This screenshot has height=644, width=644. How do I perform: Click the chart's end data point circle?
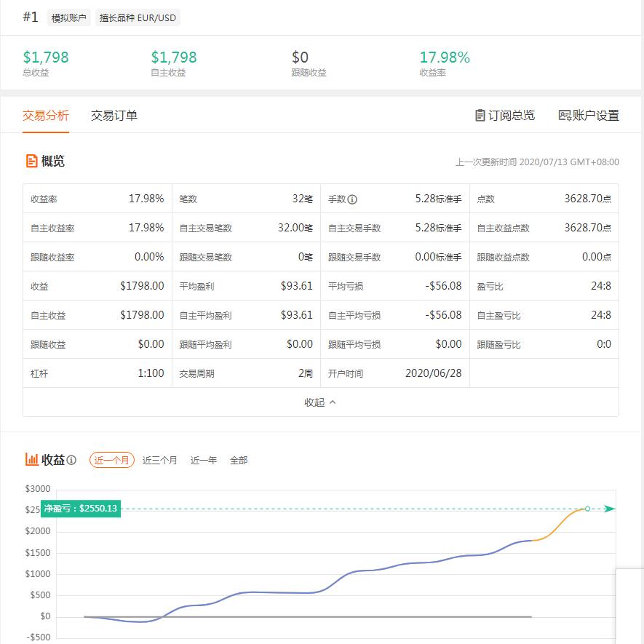pyautogui.click(x=587, y=509)
